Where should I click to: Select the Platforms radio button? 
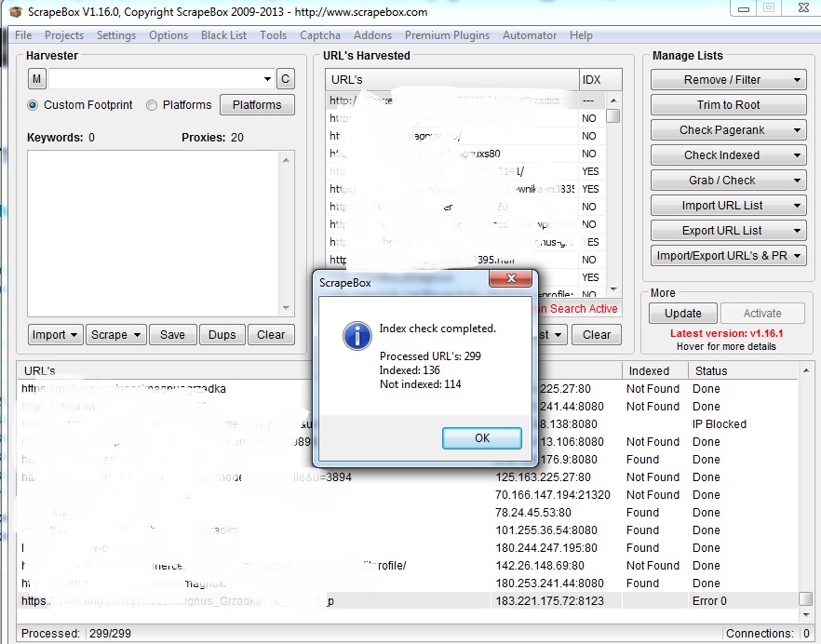pos(152,105)
